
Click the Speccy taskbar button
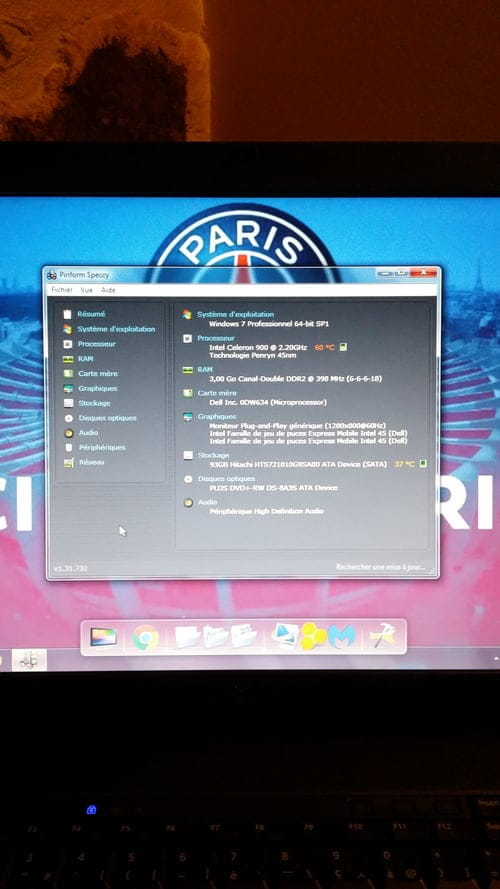point(29,660)
